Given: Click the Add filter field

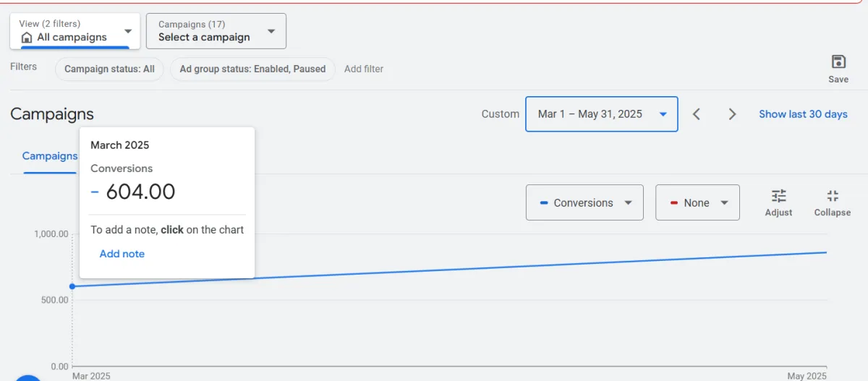Looking at the screenshot, I should coord(364,69).
